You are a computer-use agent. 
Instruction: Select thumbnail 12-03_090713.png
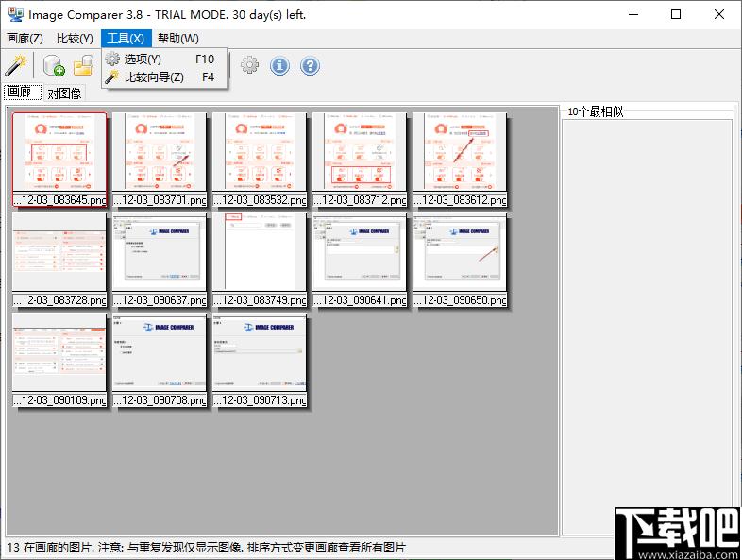(260, 353)
